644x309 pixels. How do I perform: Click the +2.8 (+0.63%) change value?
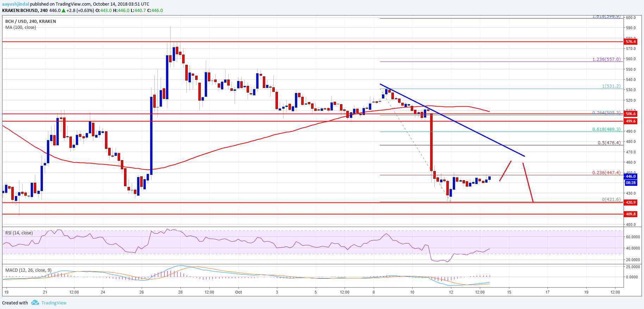(x=80, y=11)
